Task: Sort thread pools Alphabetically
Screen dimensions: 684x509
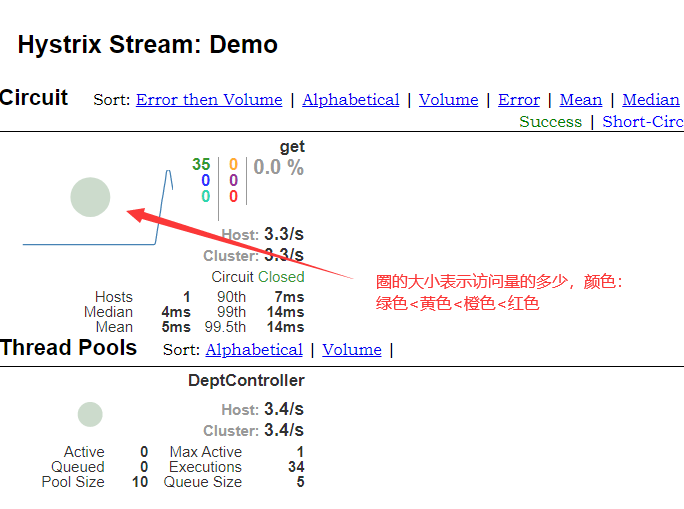Action: coord(254,349)
